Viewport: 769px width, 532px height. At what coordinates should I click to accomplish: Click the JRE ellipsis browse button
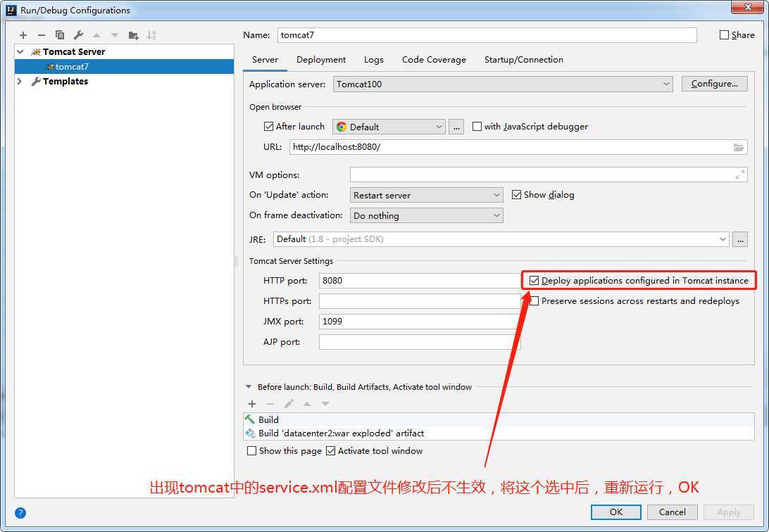(740, 239)
